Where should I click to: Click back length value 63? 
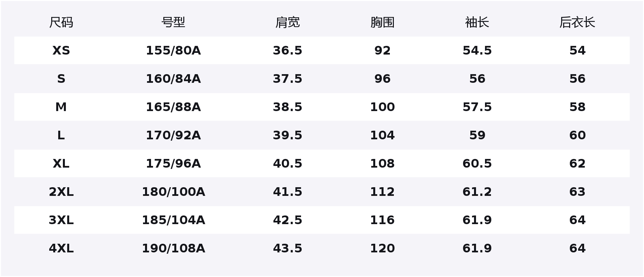tap(577, 192)
